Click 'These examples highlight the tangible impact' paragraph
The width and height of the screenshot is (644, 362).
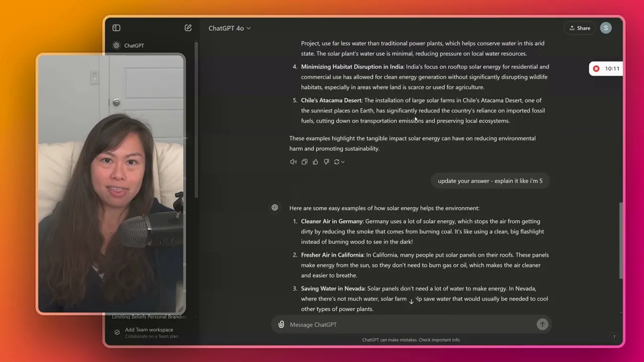point(413,143)
